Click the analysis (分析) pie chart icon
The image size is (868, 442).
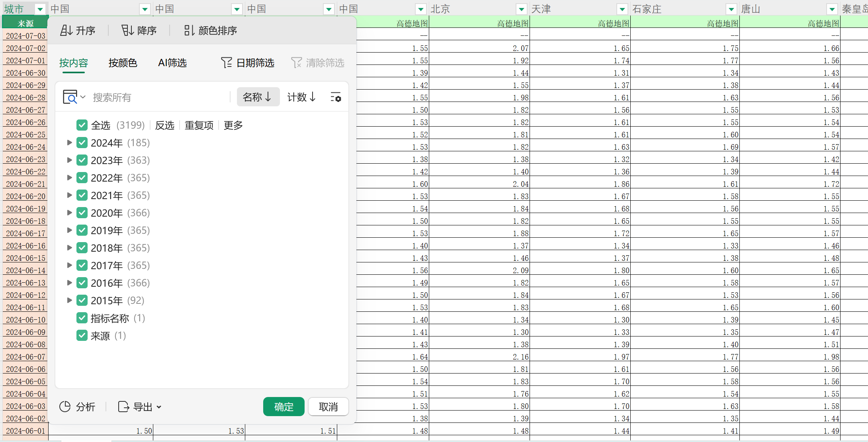tap(65, 407)
